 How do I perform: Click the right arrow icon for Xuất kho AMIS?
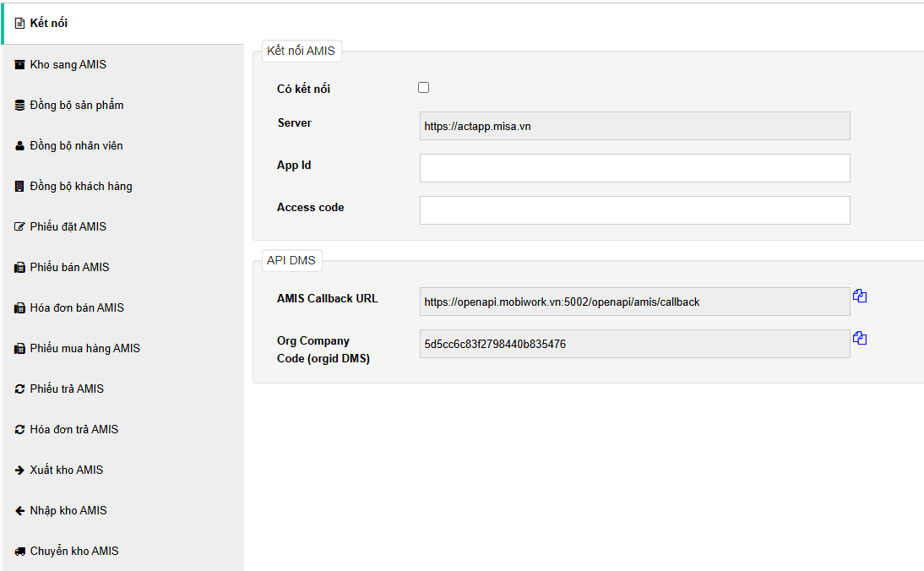[19, 470]
